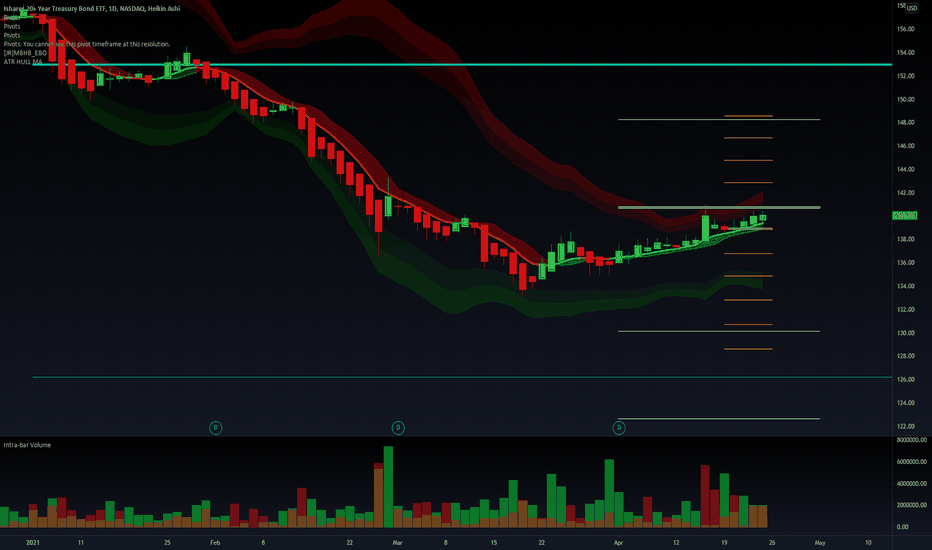Click the large green candle before April 19
The image size is (932, 550).
click(705, 228)
